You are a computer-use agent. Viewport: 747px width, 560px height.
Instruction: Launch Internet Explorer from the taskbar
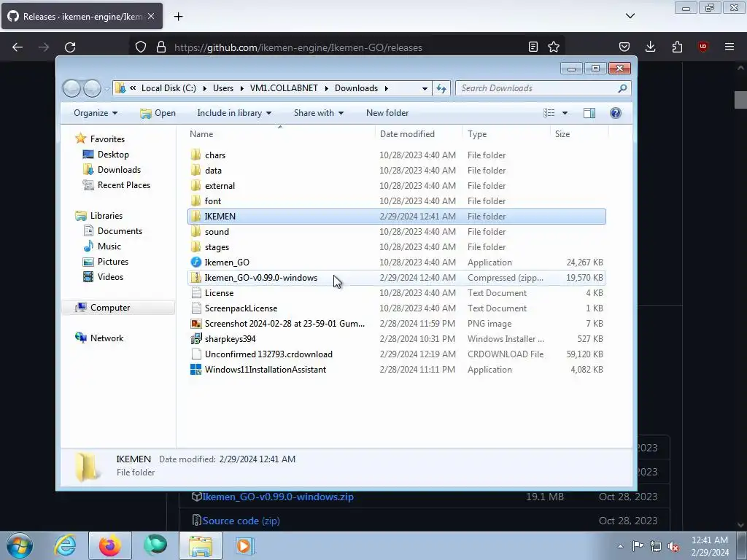pyautogui.click(x=65, y=545)
